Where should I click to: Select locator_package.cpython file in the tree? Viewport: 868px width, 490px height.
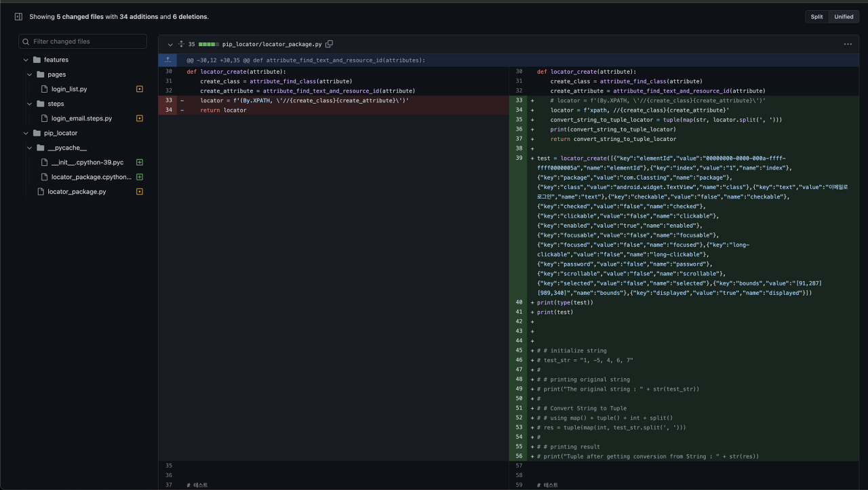pyautogui.click(x=92, y=177)
